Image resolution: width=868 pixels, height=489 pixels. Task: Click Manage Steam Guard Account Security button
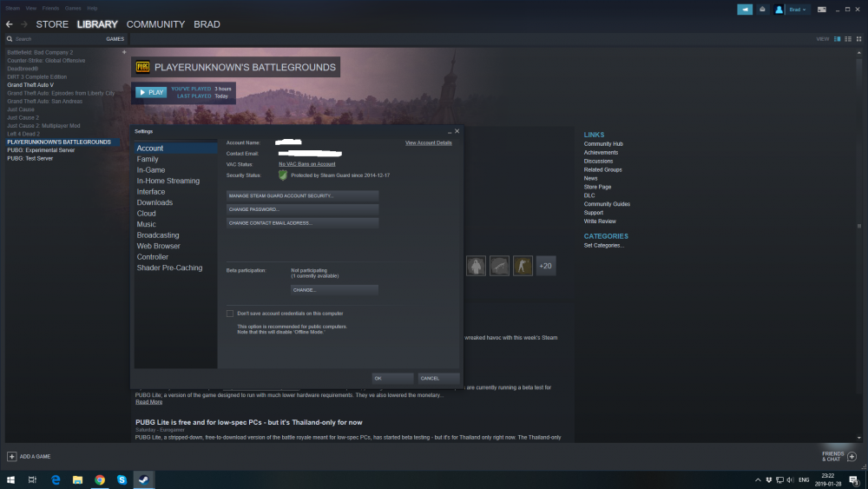(302, 195)
